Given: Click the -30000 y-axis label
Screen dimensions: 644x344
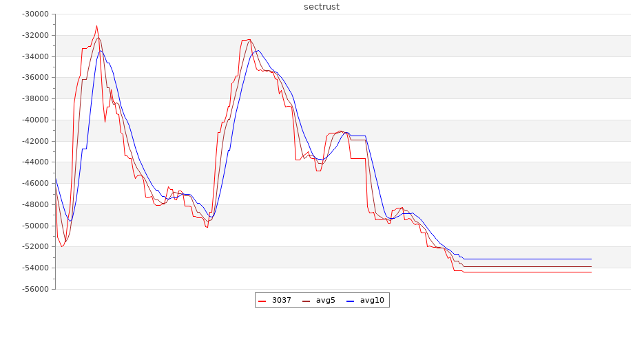Looking at the screenshot, I should [34, 14].
